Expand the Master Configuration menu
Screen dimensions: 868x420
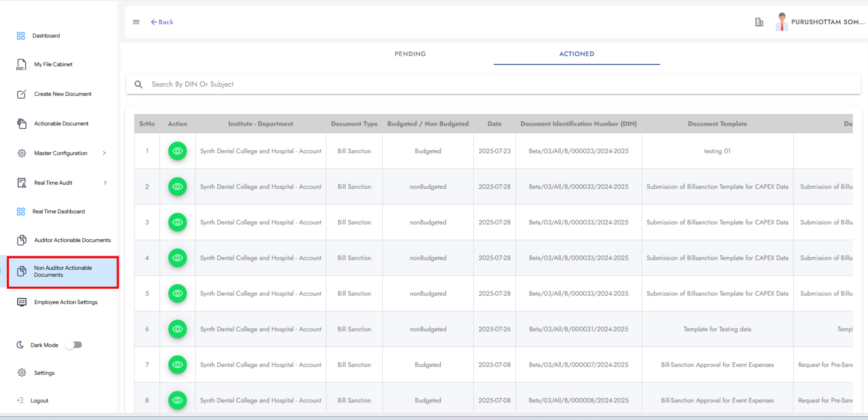pos(60,153)
